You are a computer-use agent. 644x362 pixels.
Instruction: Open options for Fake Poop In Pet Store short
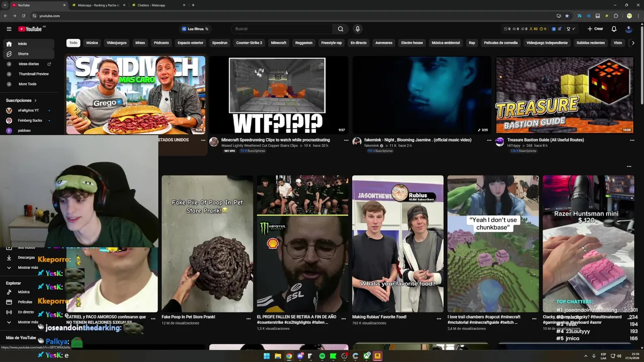click(249, 319)
